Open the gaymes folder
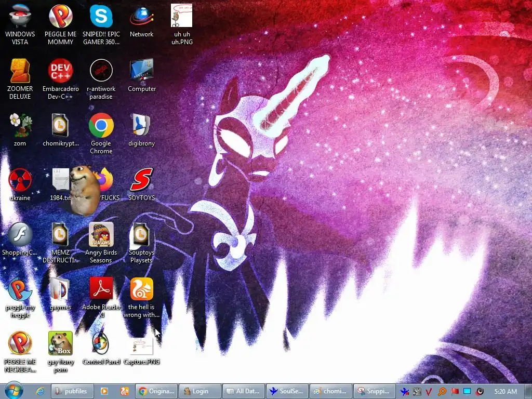 coord(60,294)
